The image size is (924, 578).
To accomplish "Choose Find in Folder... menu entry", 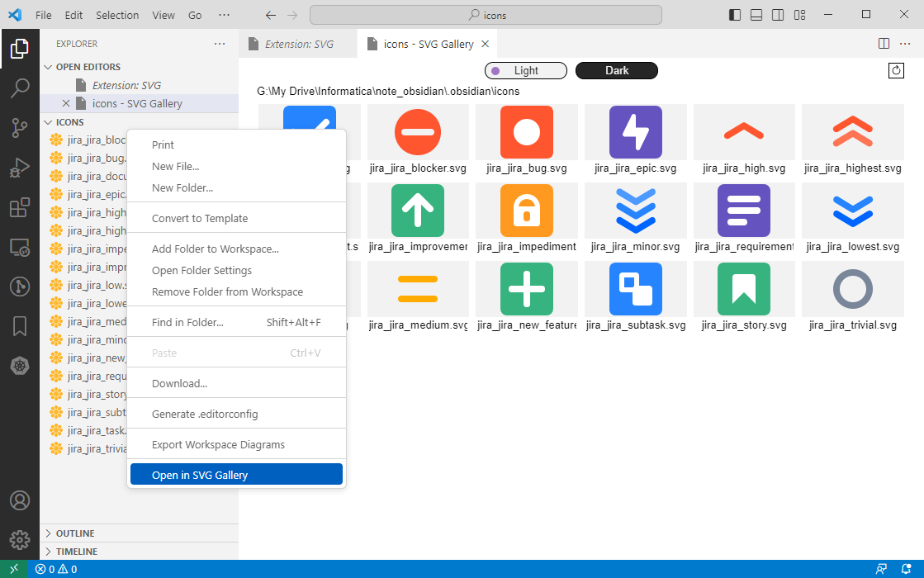I will [236, 322].
